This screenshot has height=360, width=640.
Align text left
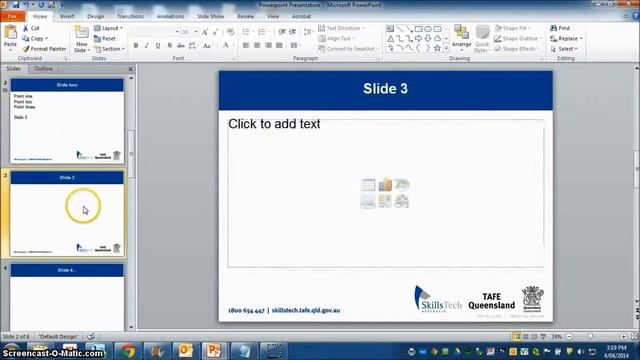[246, 45]
